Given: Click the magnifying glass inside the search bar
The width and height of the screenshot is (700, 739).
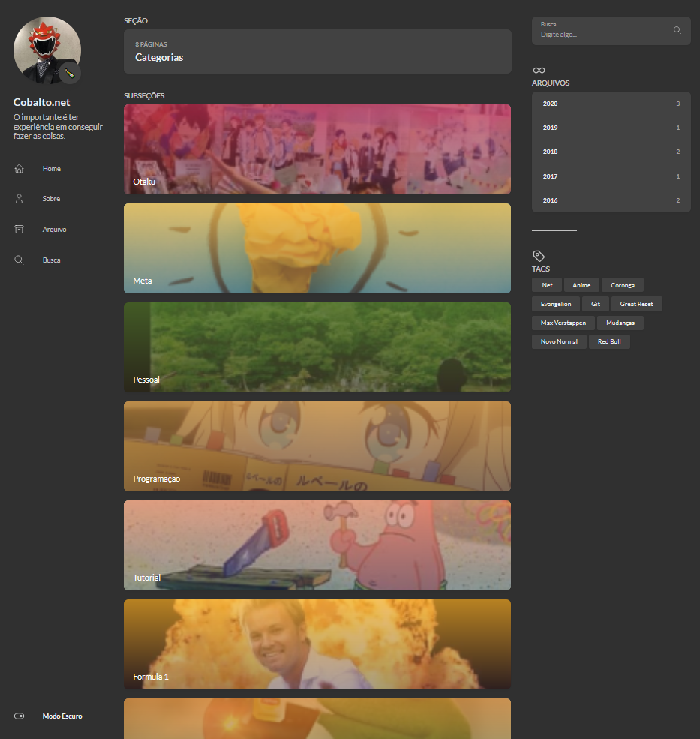Looking at the screenshot, I should pyautogui.click(x=677, y=30).
